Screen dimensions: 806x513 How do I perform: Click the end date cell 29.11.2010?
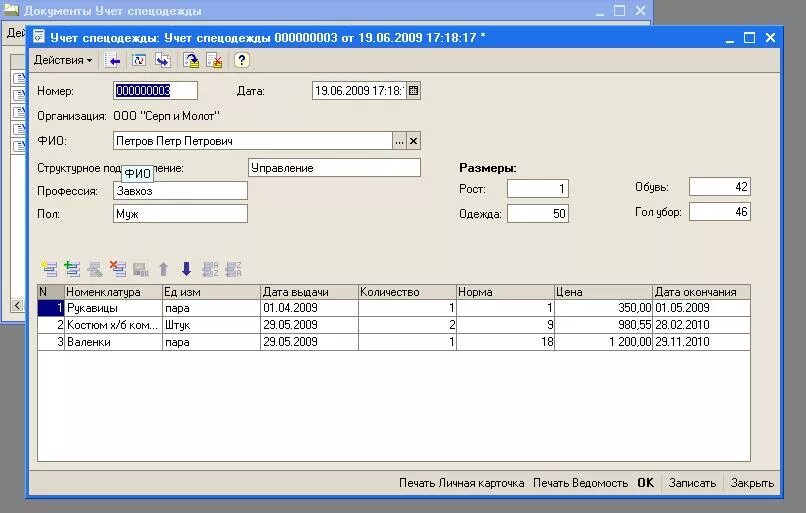point(702,342)
